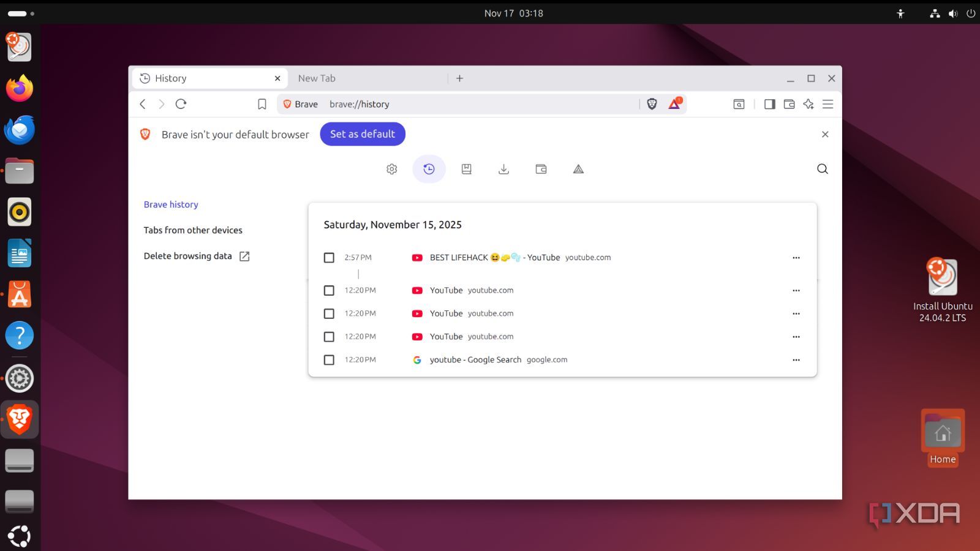The height and width of the screenshot is (551, 980).
Task: Reload the page
Action: click(x=181, y=104)
